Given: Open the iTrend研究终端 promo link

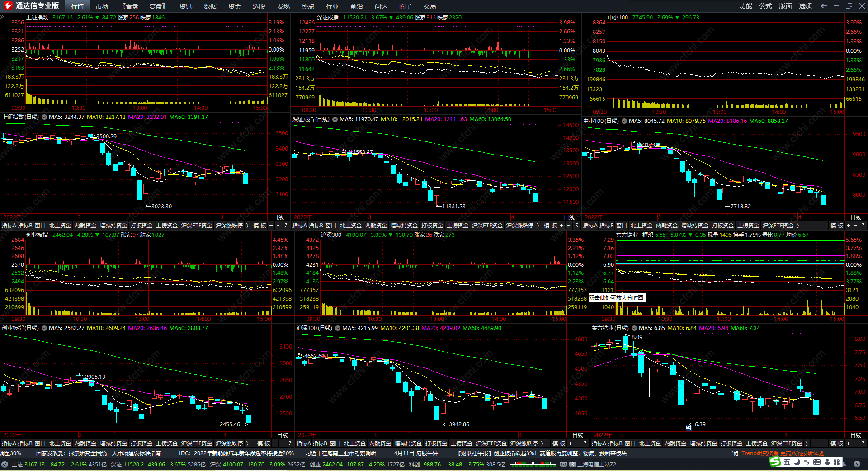Looking at the screenshot, I should point(782,453).
